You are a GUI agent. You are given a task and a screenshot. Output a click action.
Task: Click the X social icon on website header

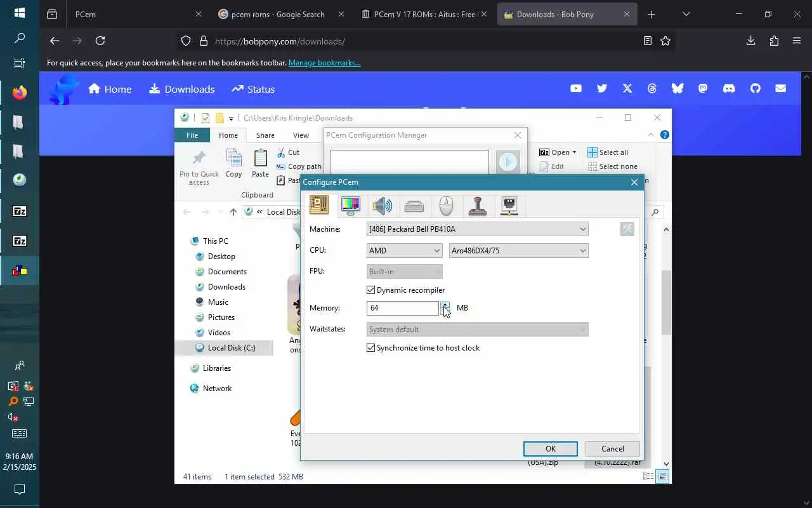click(627, 89)
